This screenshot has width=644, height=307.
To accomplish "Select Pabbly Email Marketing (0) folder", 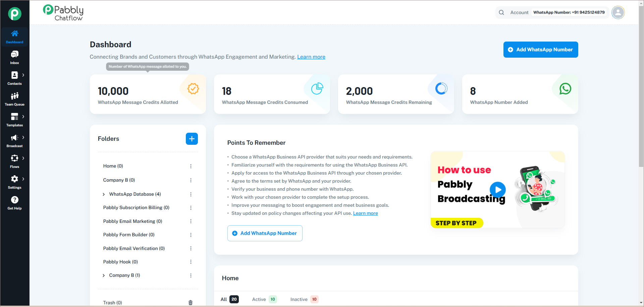I will [132, 221].
